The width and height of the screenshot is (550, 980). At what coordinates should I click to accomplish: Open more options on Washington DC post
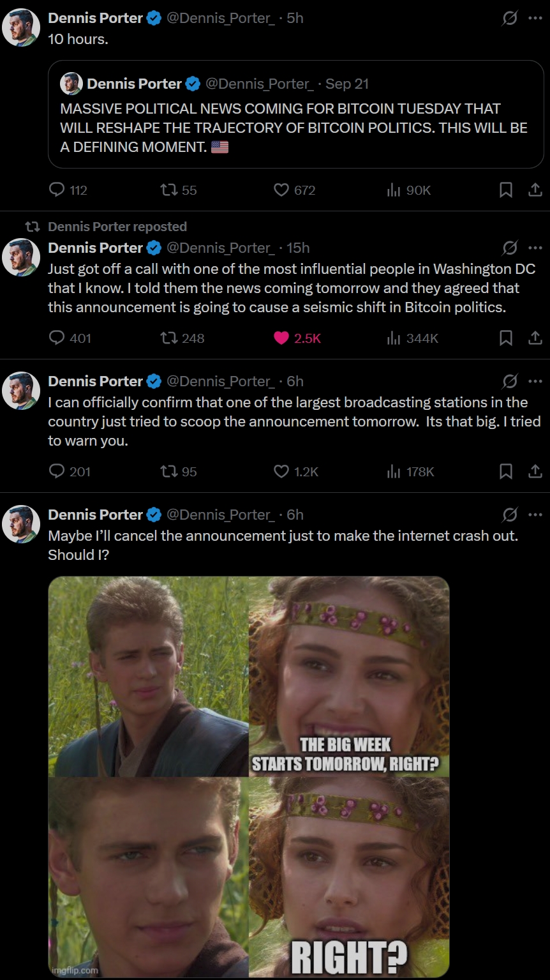(x=535, y=248)
